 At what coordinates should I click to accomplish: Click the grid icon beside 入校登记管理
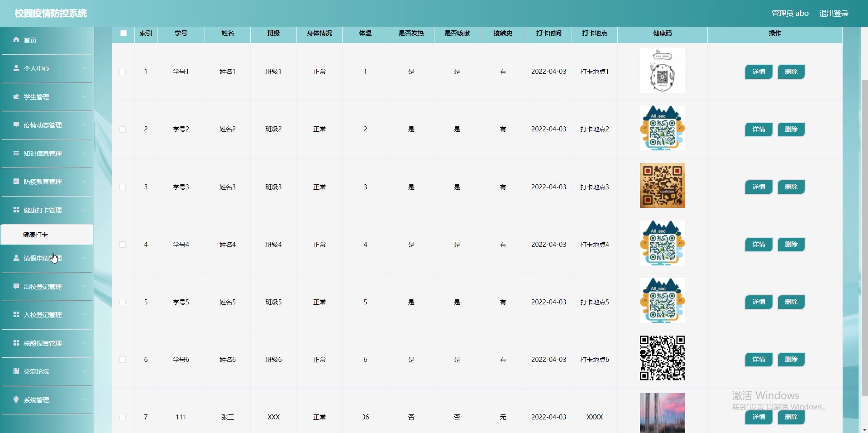[16, 314]
